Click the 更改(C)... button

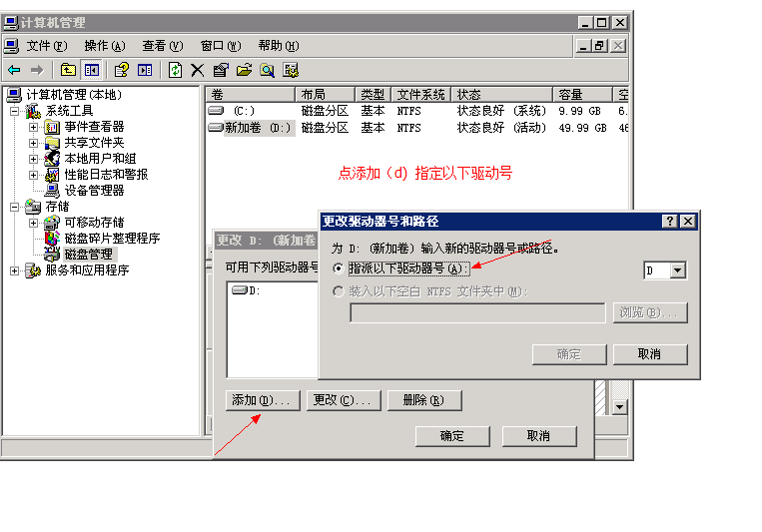[344, 400]
